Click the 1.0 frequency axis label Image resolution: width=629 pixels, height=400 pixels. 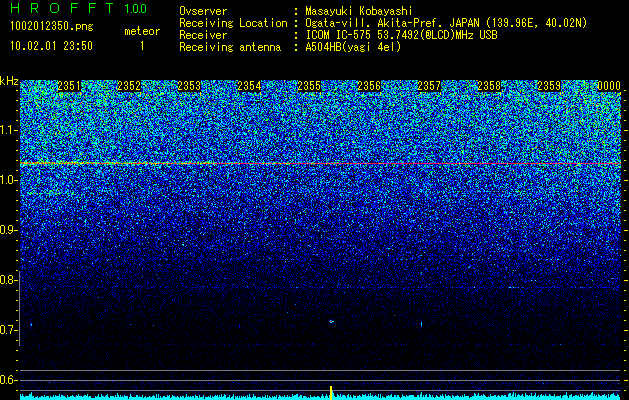coord(9,180)
